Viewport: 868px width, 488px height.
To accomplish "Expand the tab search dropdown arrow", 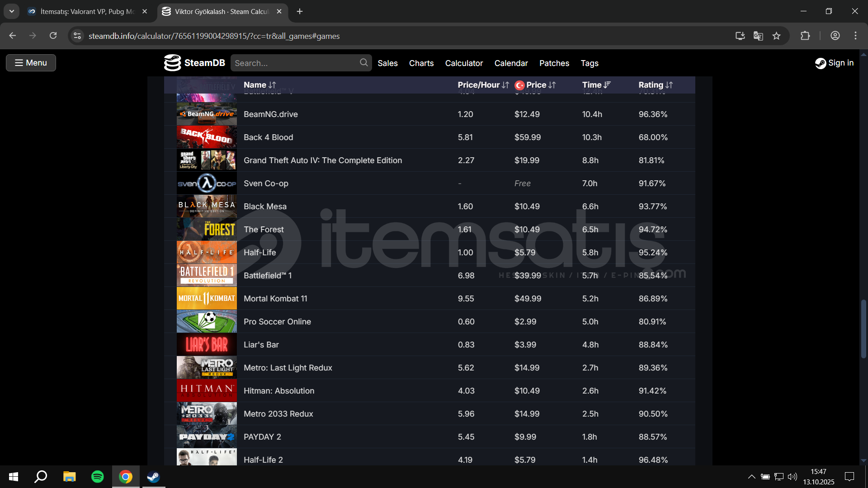I will (12, 11).
